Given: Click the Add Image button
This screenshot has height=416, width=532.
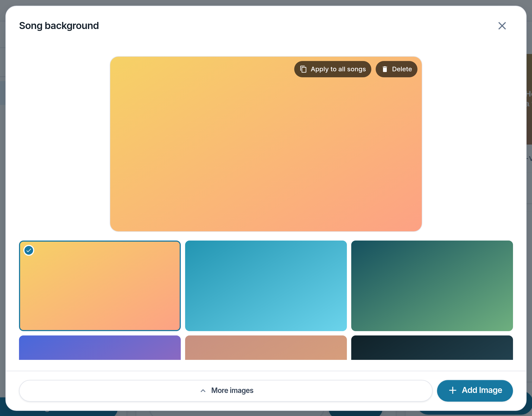Looking at the screenshot, I should point(475,391).
